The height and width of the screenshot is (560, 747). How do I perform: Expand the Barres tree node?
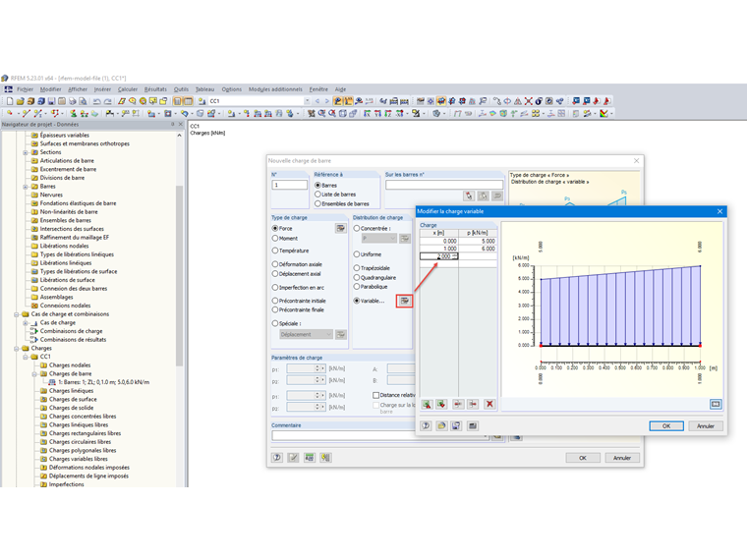coord(26,187)
